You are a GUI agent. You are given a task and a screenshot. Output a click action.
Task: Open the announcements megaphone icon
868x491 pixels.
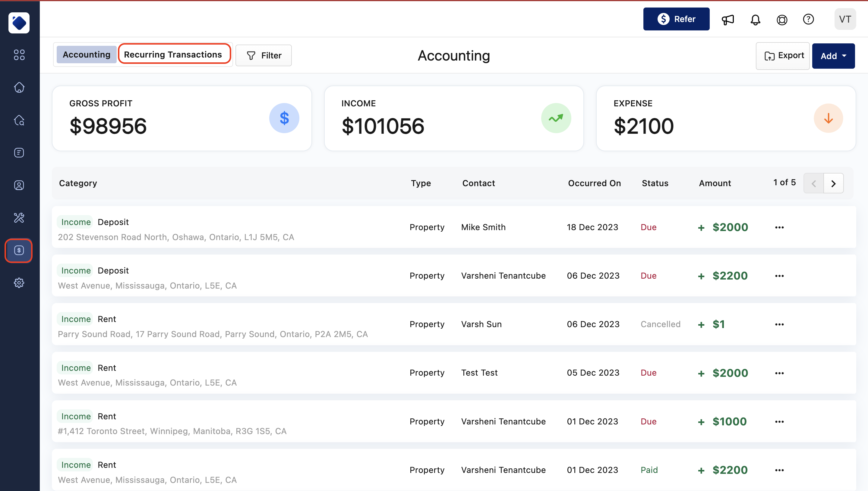click(x=728, y=20)
